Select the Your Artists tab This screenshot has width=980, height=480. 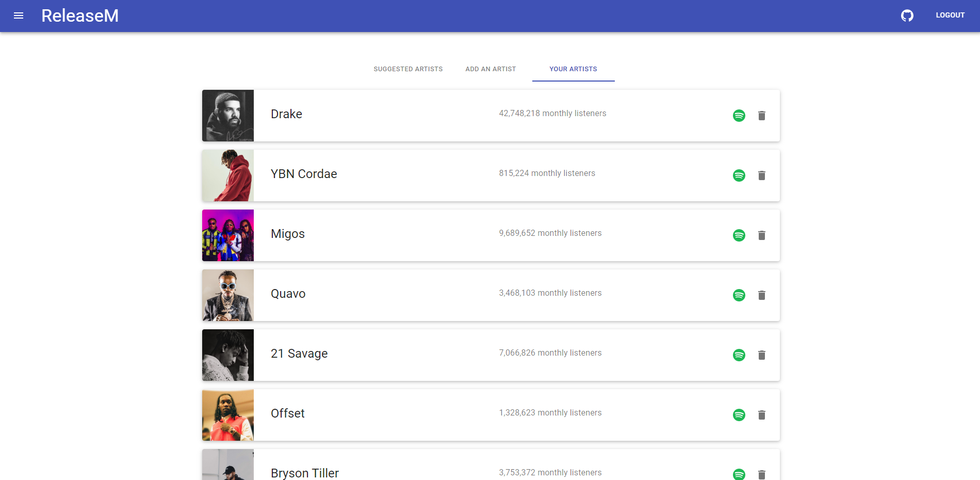pos(573,69)
